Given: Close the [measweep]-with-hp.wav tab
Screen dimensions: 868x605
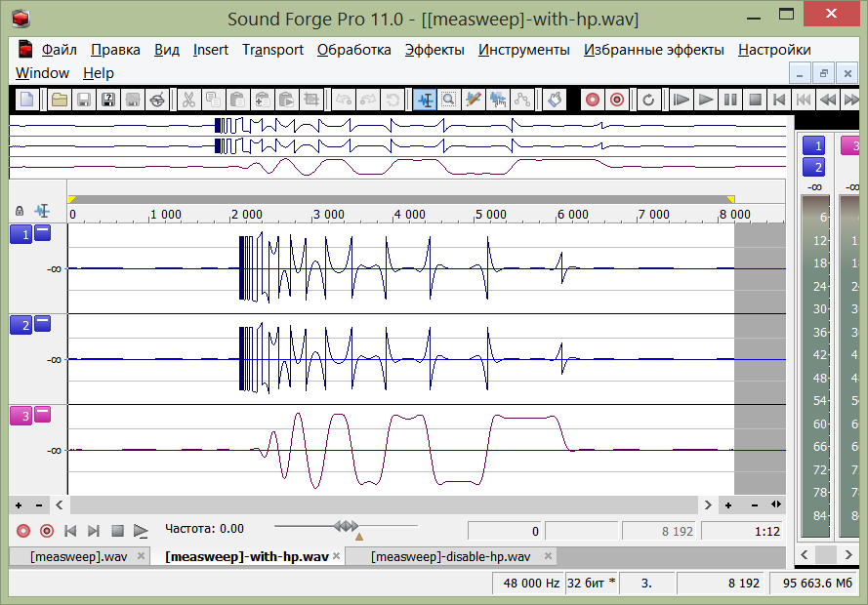Looking at the screenshot, I should 337,556.
